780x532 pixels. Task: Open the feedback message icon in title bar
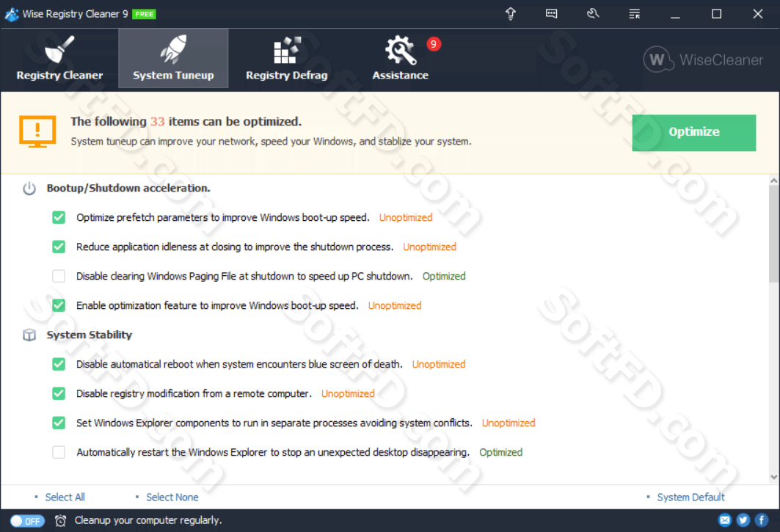(x=551, y=14)
